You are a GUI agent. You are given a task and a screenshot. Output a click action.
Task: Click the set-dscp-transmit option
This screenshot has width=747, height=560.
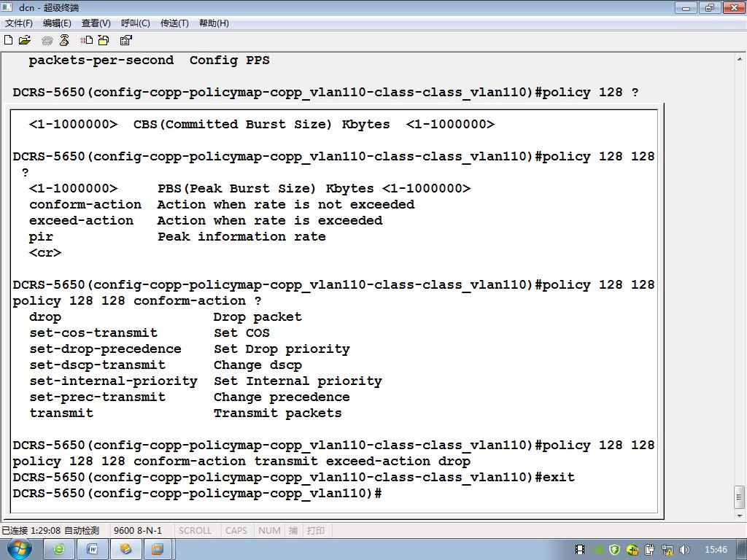97,365
